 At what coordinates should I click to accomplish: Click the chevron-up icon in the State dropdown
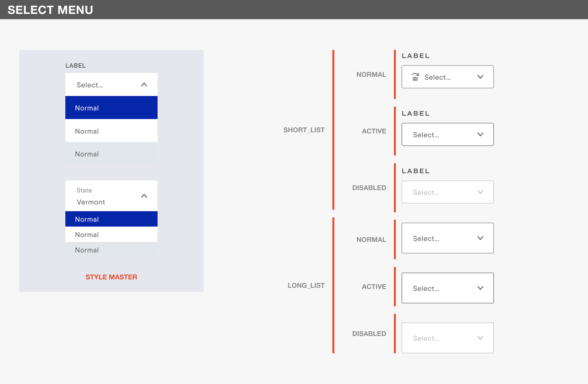click(144, 196)
